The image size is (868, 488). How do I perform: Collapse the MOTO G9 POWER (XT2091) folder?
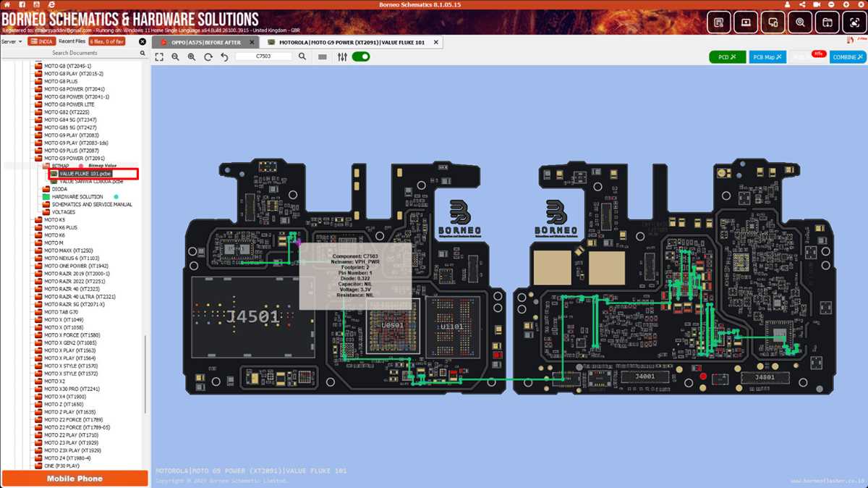click(39, 159)
